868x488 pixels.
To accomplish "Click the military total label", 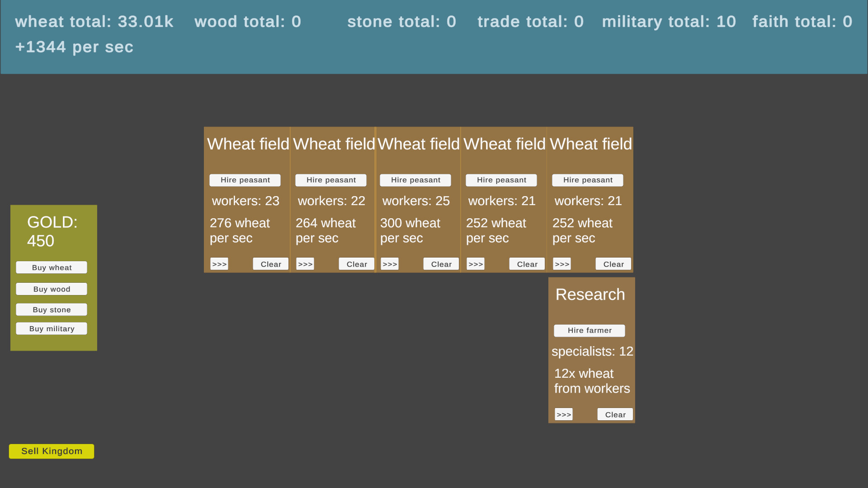I will 669,22.
